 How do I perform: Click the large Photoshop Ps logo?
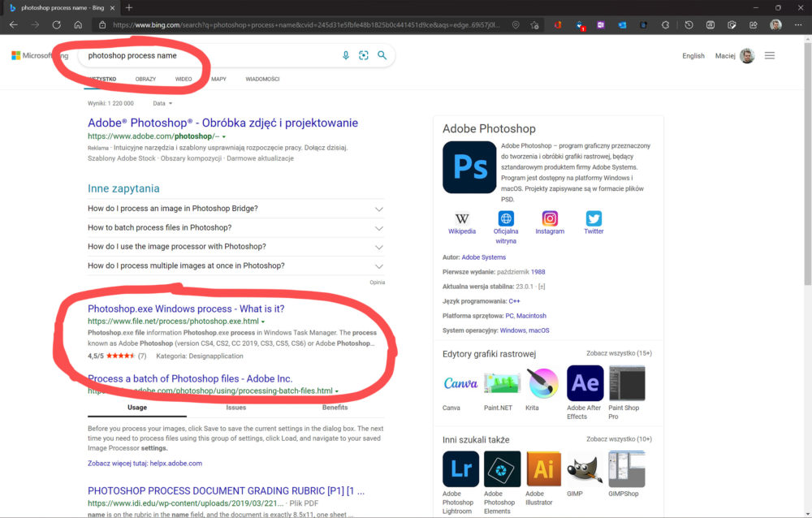[469, 167]
